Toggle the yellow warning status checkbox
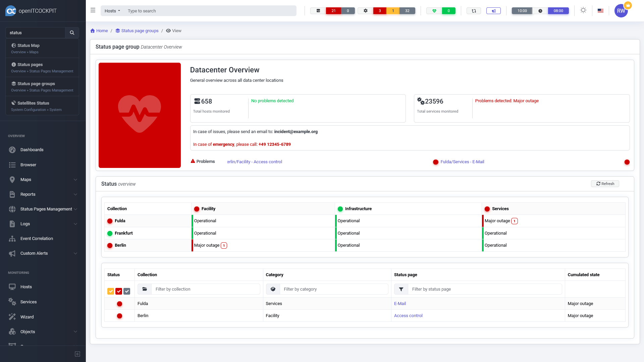 coord(111,291)
